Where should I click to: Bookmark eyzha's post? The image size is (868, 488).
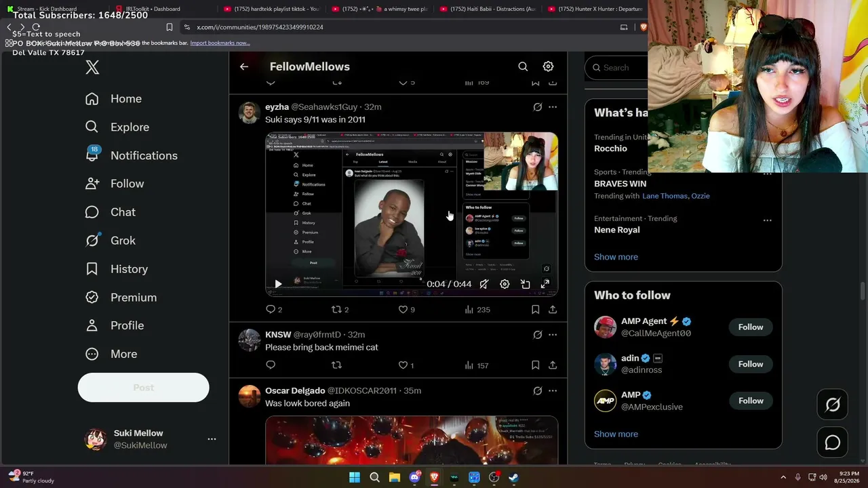tap(535, 310)
